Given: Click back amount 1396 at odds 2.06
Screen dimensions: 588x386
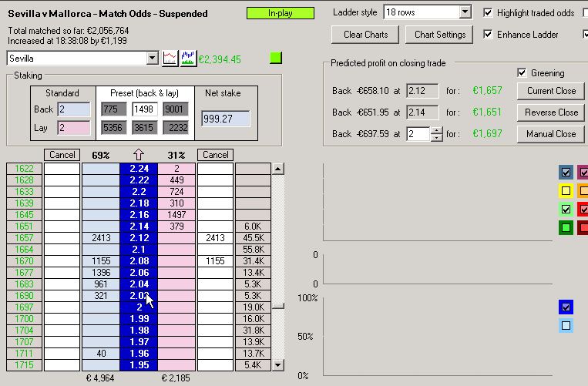Looking at the screenshot, I should (101, 273).
